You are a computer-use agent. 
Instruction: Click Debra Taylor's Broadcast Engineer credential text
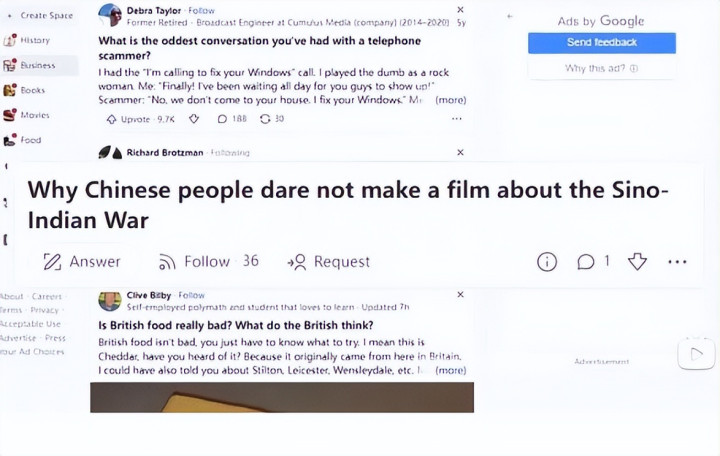(287, 22)
